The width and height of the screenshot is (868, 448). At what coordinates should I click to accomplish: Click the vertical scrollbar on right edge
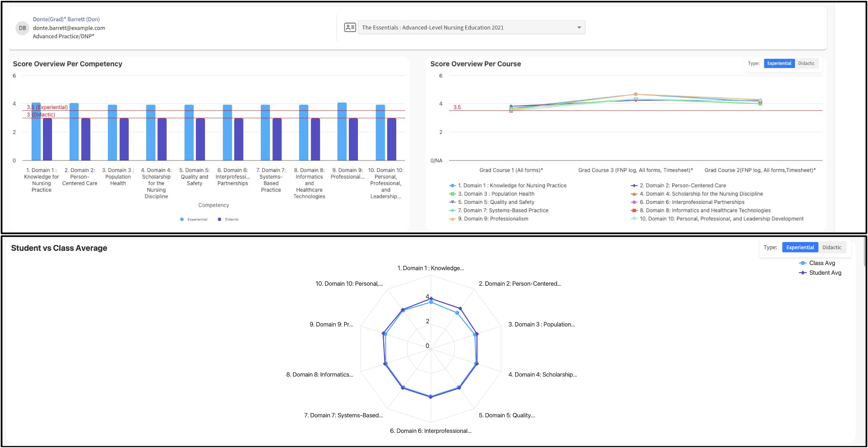coord(865,252)
